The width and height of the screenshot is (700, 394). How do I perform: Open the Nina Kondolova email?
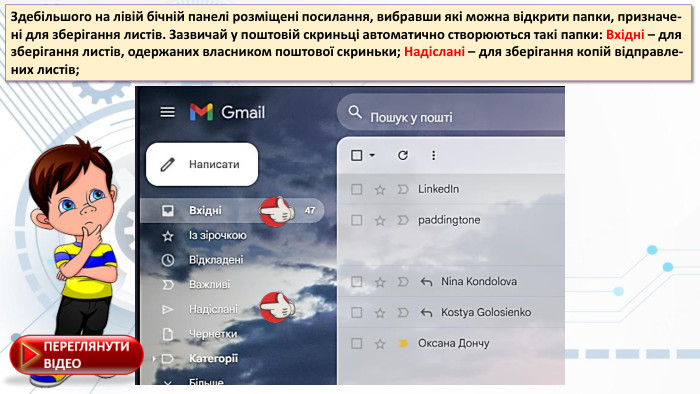point(479,282)
